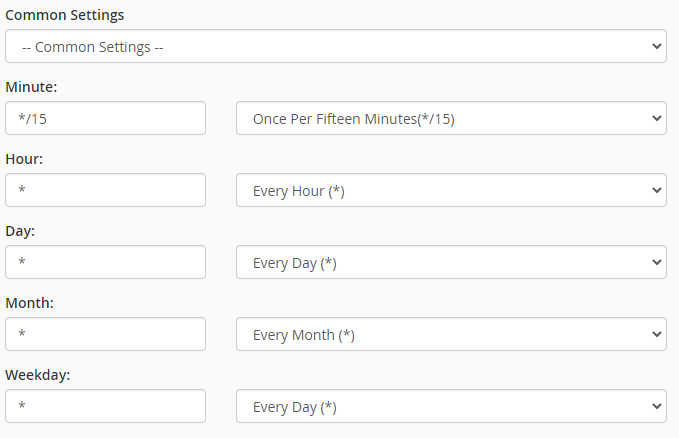Click the Common Settings heading label
679x438 pixels.
click(x=65, y=15)
